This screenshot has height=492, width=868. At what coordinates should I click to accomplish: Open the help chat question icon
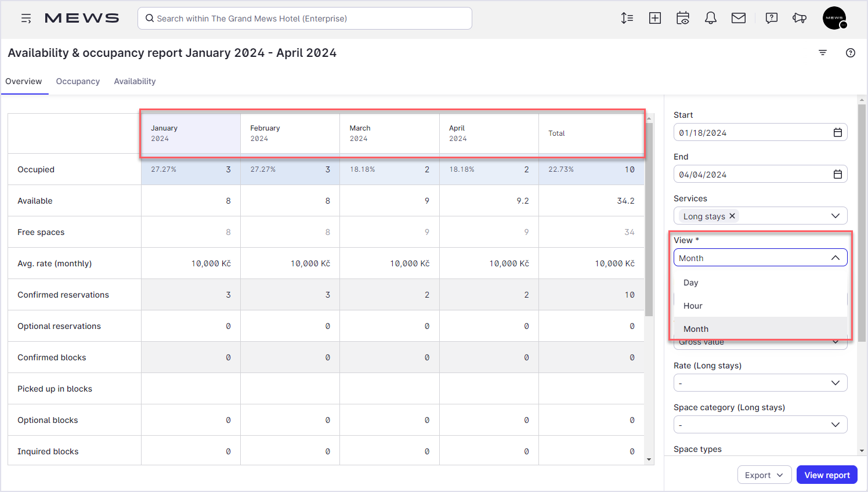(x=772, y=19)
